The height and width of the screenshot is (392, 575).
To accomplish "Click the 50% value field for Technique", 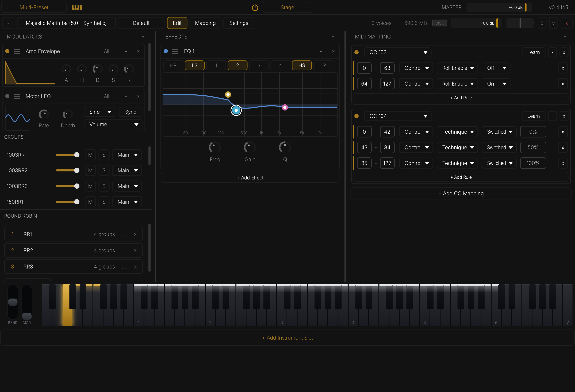I will pyautogui.click(x=533, y=148).
